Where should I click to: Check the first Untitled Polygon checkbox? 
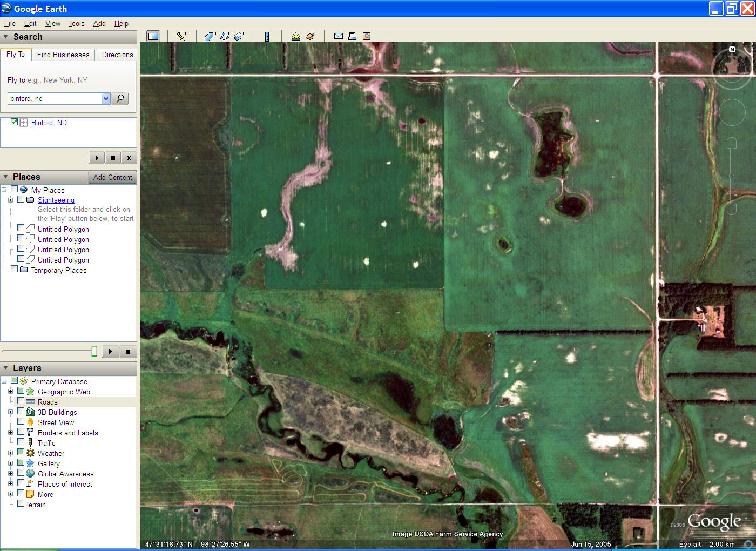point(21,229)
